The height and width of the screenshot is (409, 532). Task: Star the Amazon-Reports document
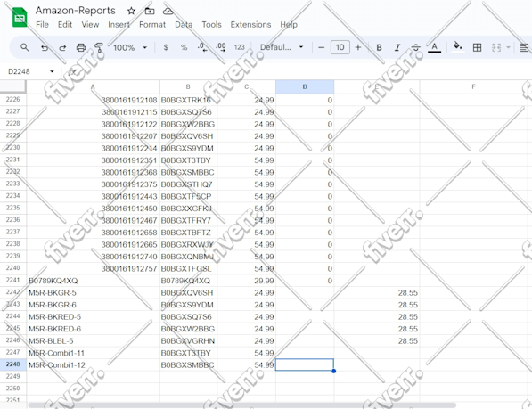(131, 12)
